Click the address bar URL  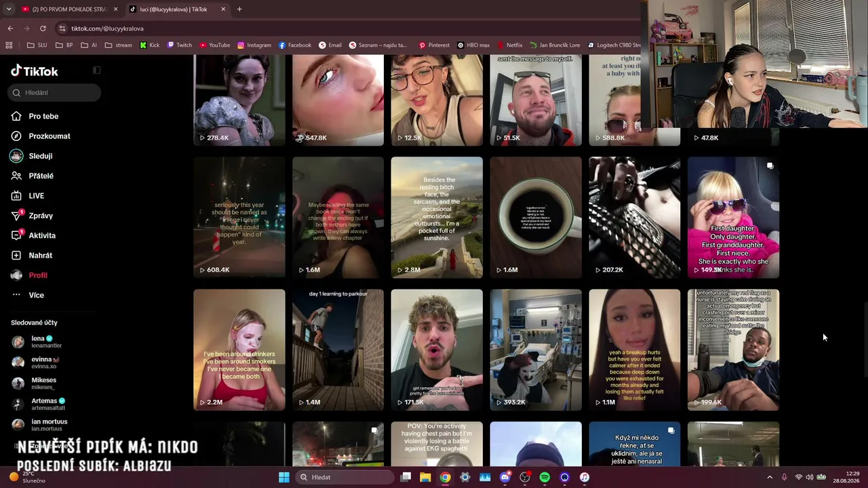pos(107,28)
